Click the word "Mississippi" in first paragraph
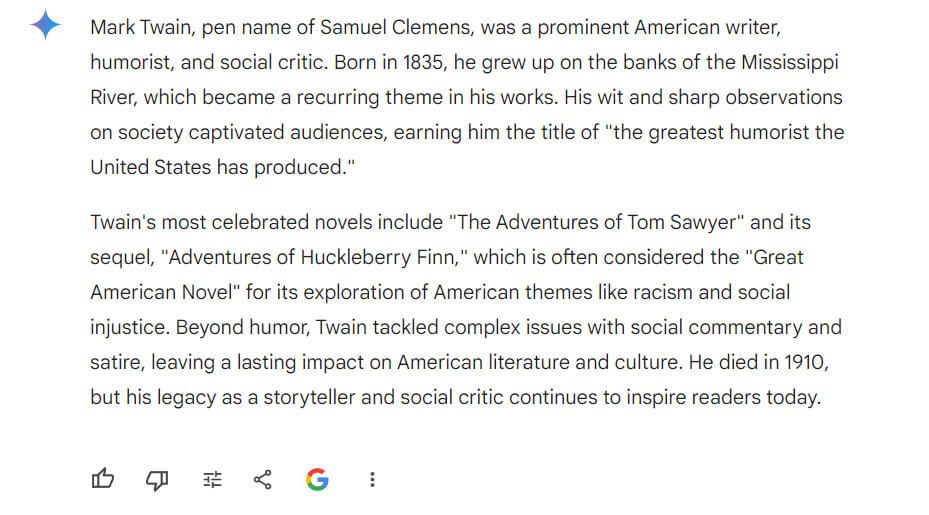The image size is (929, 515). pyautogui.click(x=790, y=63)
